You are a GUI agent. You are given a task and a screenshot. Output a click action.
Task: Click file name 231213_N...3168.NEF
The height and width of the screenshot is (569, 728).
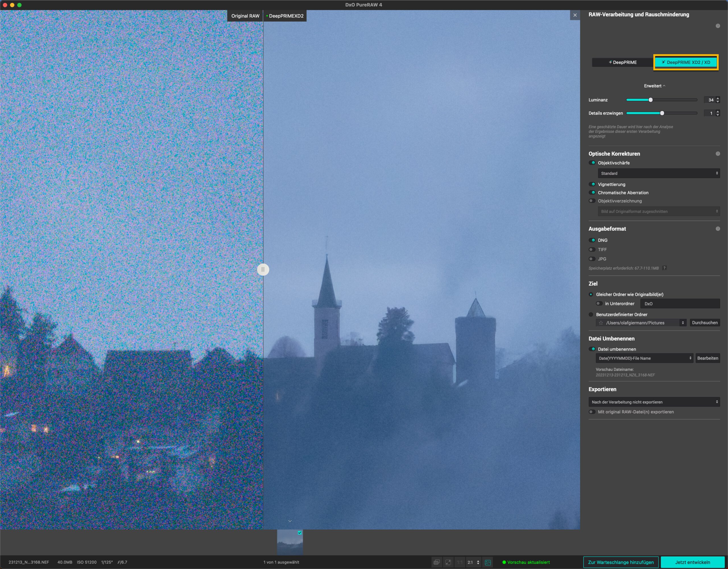coord(29,562)
